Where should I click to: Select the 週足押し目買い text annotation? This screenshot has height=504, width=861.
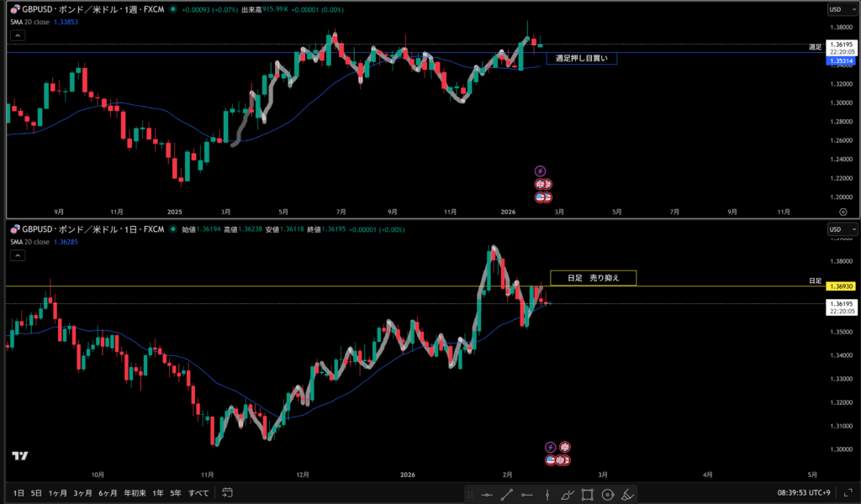pyautogui.click(x=581, y=59)
